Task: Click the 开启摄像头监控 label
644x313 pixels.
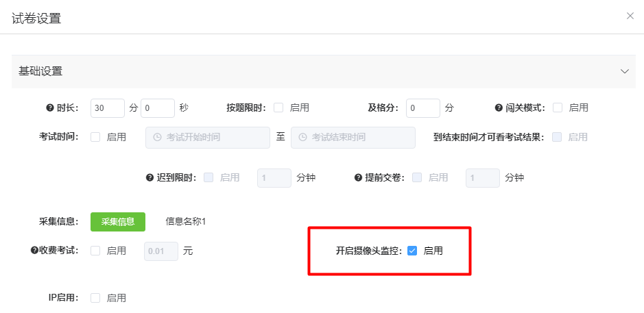Action: pyautogui.click(x=369, y=251)
